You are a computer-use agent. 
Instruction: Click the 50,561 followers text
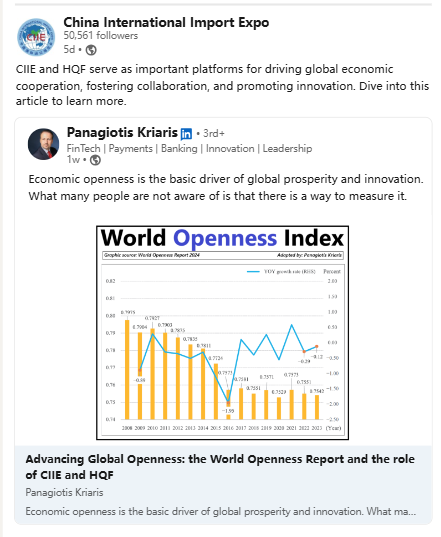pyautogui.click(x=101, y=36)
